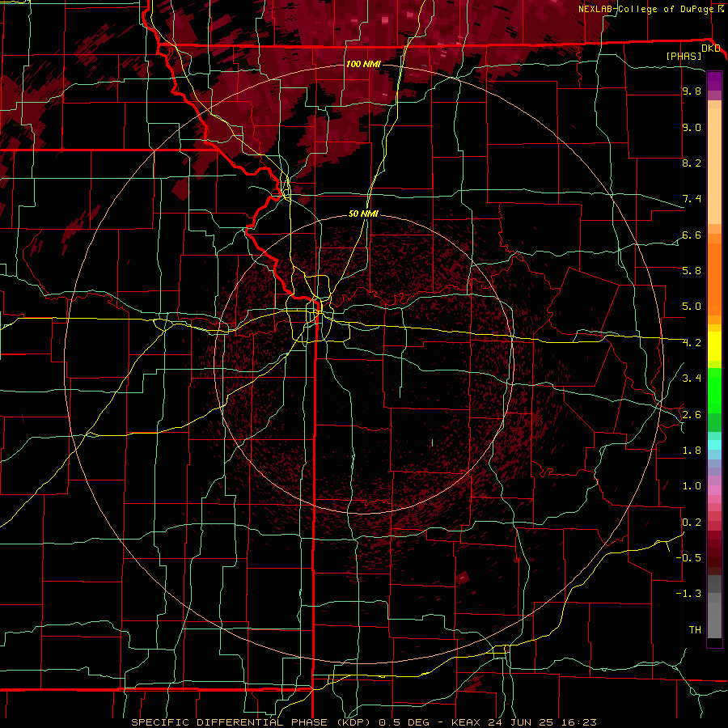The image size is (728, 728).
Task: Click the 0.5 DEG elevation text
Action: point(404,722)
